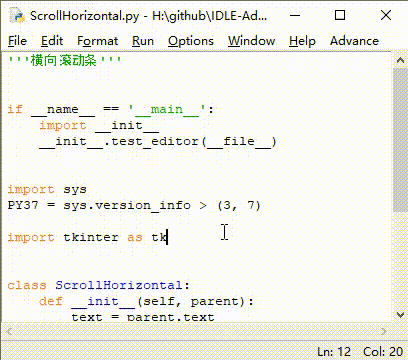Maximize the IDLE editor window

click(x=340, y=15)
